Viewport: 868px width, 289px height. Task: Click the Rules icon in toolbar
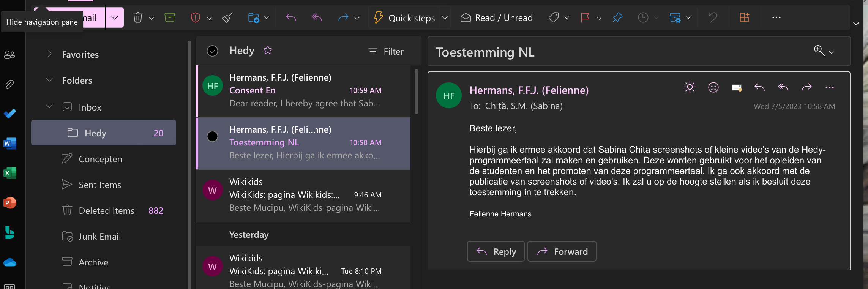coord(675,17)
